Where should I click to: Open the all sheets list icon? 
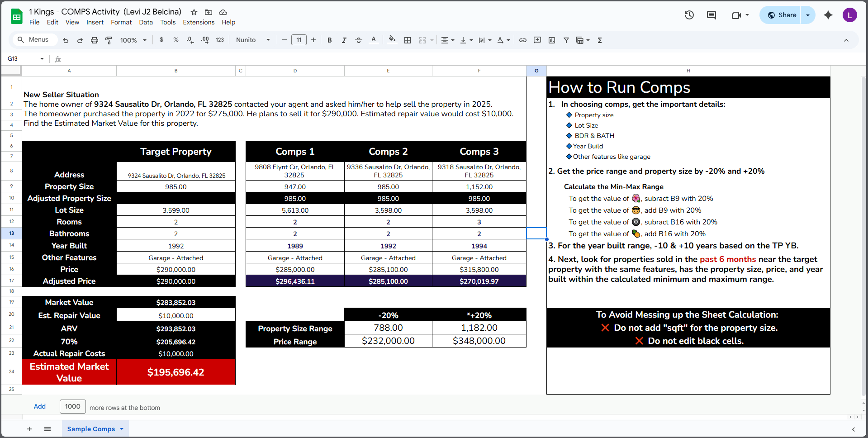47,429
